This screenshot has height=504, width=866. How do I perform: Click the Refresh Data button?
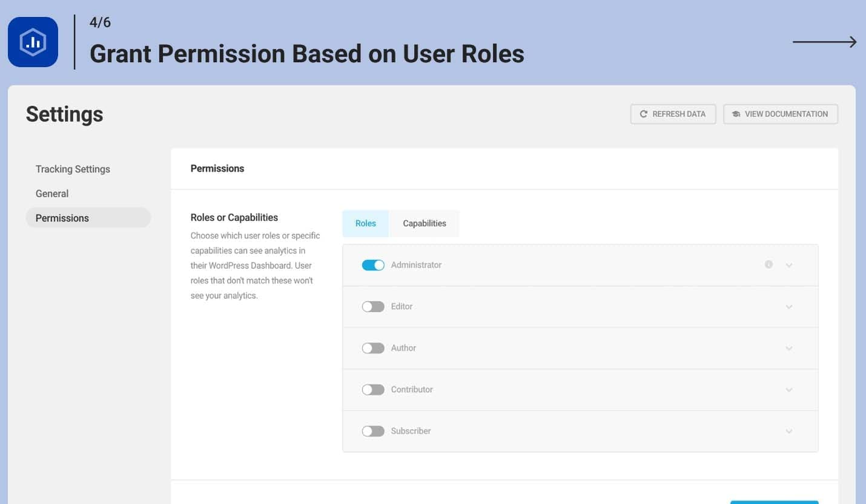(x=673, y=114)
